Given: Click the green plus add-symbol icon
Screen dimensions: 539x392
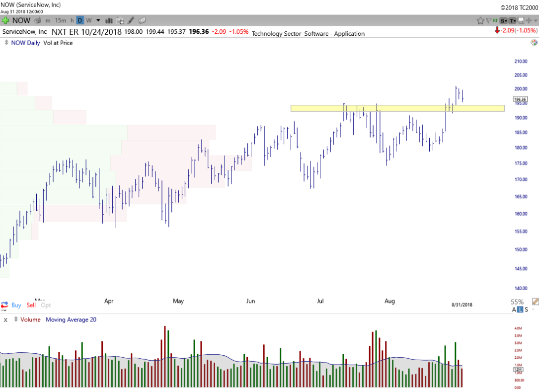Looking at the screenshot, I should coord(5,20).
